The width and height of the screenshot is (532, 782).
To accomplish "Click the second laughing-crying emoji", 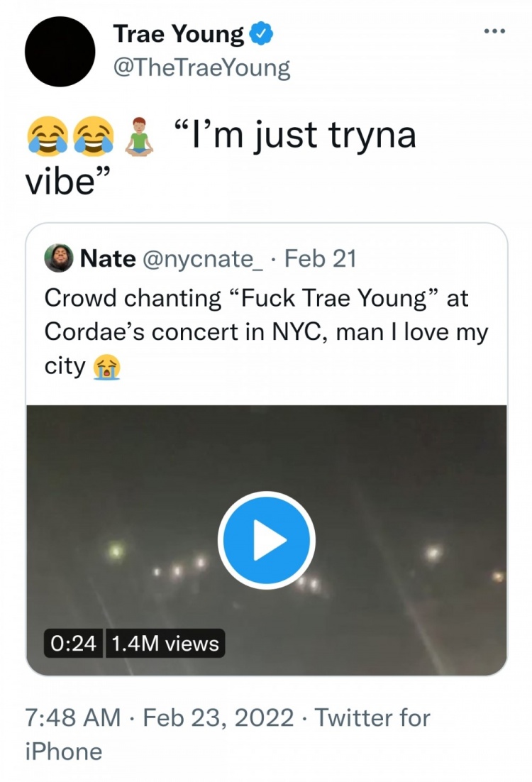I will 94,136.
